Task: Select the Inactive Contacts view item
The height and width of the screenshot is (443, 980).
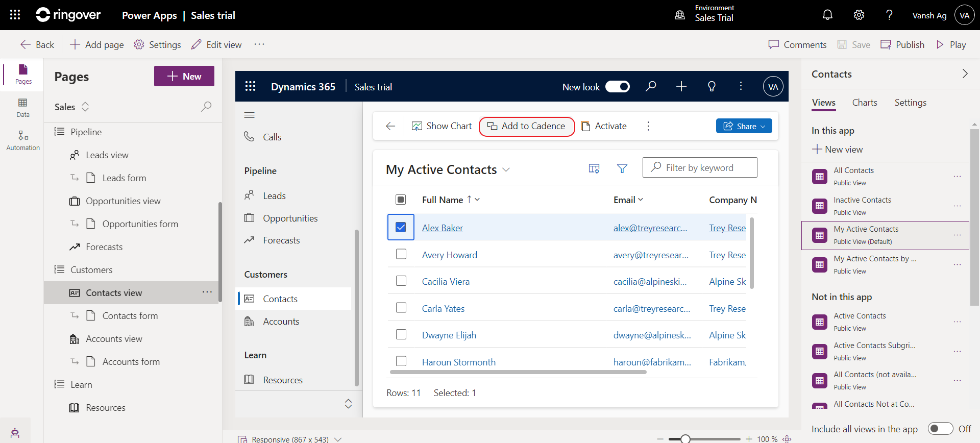Action: 885,206
